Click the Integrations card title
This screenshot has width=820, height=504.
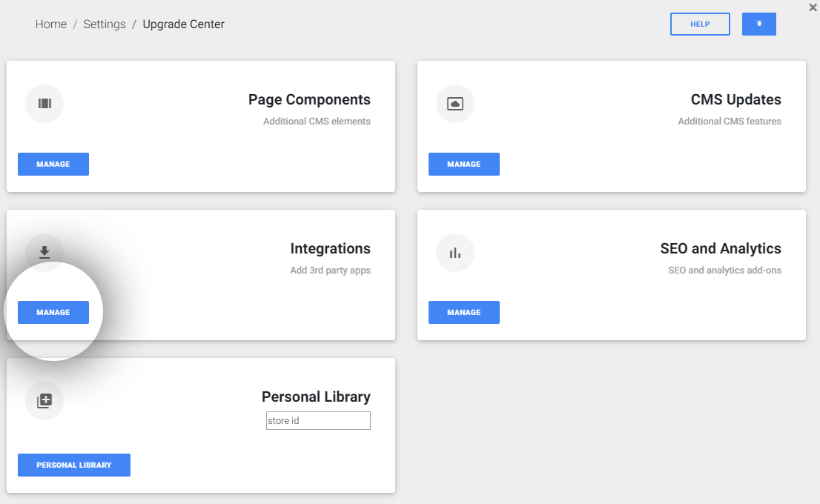(x=330, y=248)
